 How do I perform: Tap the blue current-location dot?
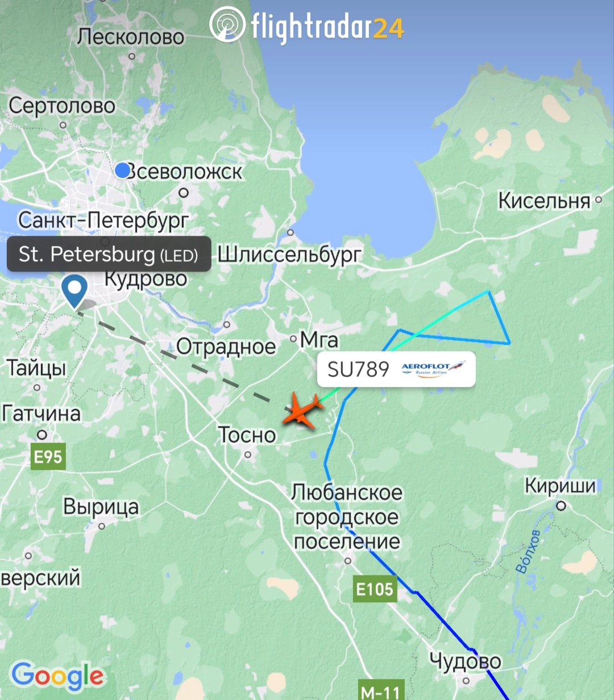click(123, 170)
